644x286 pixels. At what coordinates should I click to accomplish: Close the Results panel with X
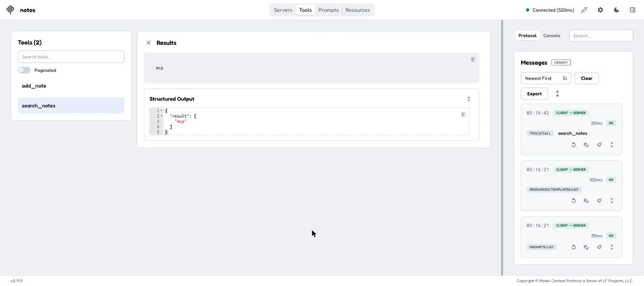click(x=149, y=43)
